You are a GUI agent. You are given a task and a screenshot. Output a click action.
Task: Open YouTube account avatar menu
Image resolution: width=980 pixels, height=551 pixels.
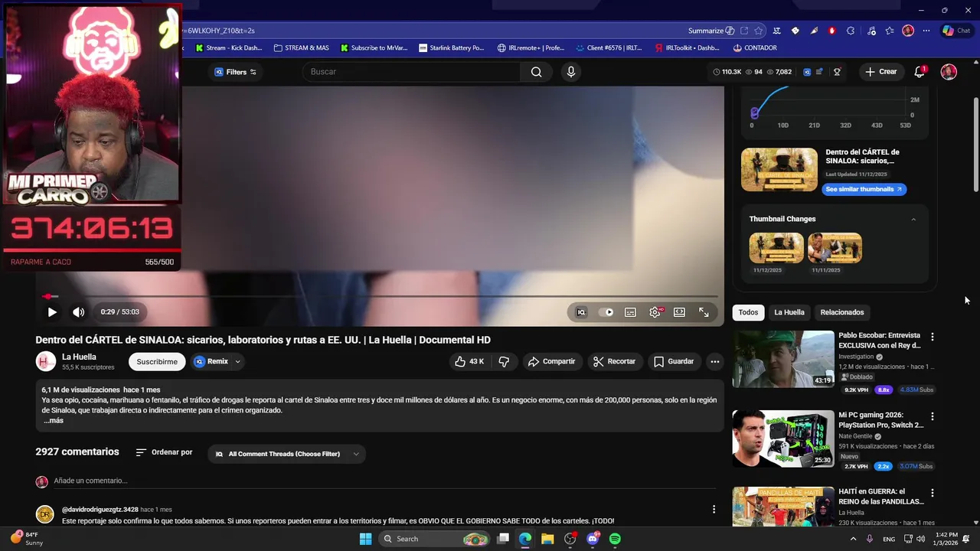pos(949,72)
